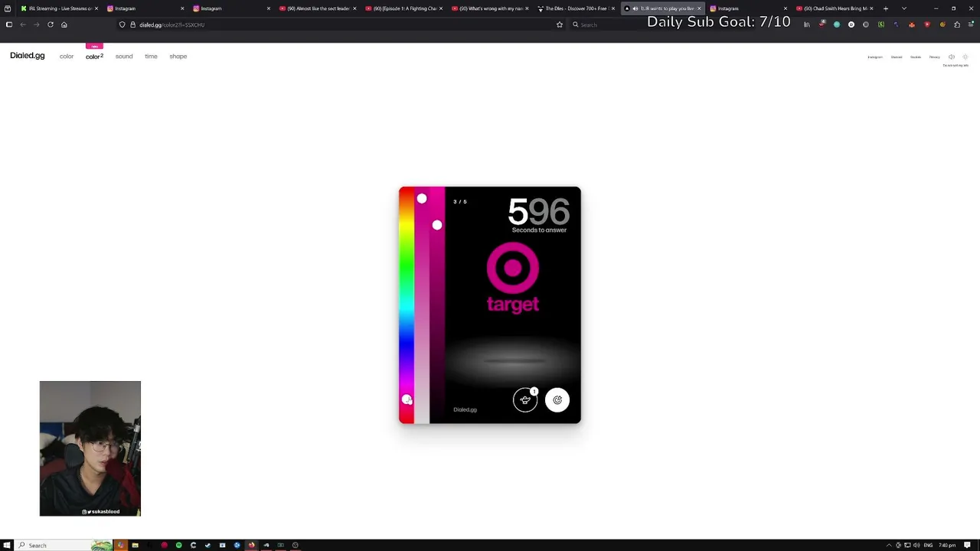Go to the time game mode
The image size is (980, 551).
[151, 57]
